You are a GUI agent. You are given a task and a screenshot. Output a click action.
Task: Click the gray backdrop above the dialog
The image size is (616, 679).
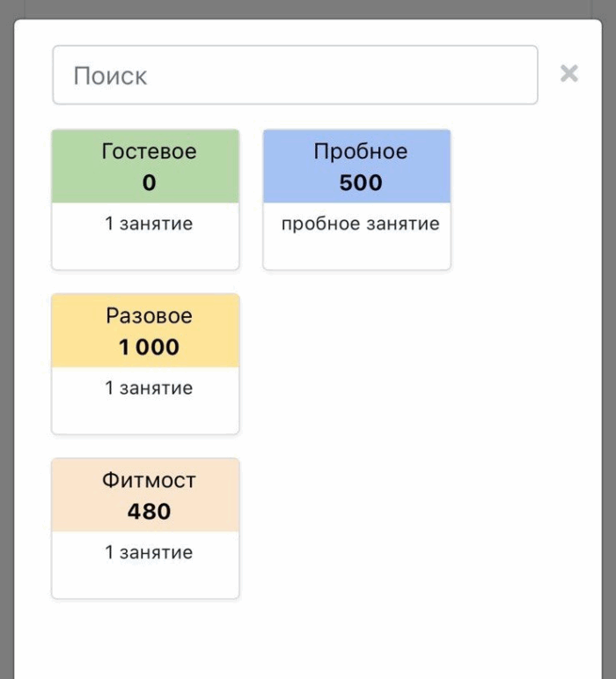coord(308,8)
